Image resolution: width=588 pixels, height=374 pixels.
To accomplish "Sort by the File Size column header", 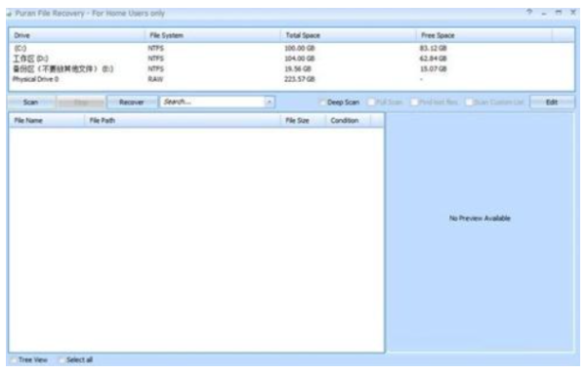I will click(303, 121).
